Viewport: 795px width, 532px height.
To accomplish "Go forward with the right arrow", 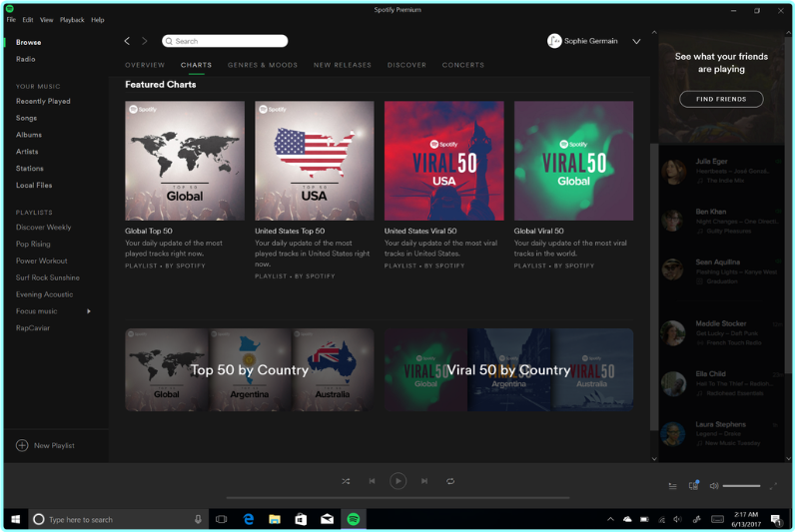I will click(145, 41).
